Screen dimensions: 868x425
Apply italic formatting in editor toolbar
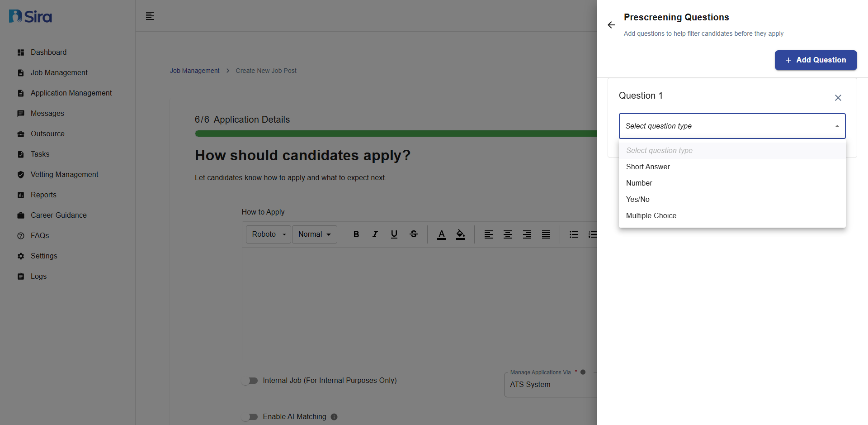tap(375, 234)
